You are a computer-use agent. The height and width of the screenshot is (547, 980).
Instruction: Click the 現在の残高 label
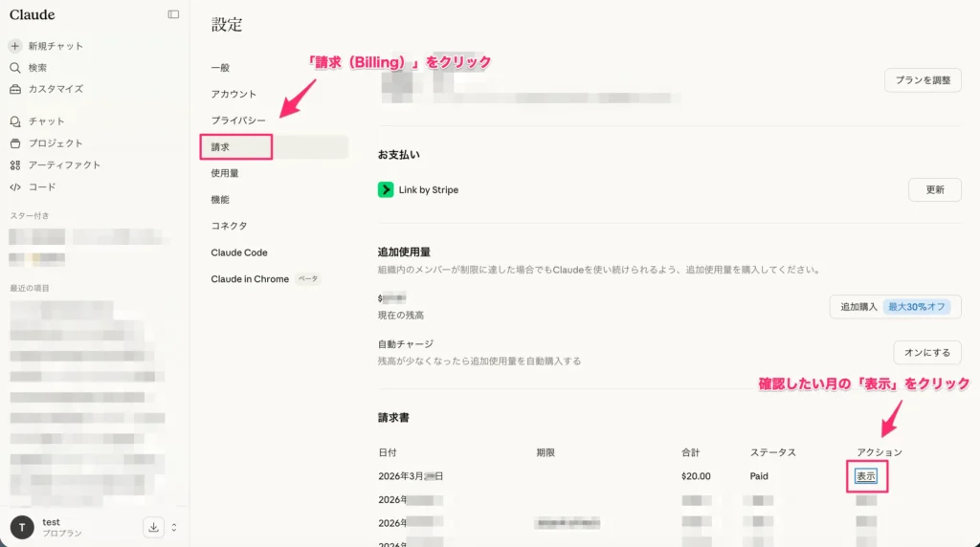401,315
